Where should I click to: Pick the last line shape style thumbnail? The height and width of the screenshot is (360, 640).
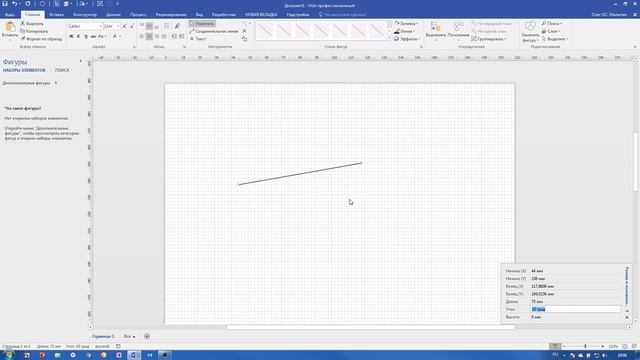point(377,31)
